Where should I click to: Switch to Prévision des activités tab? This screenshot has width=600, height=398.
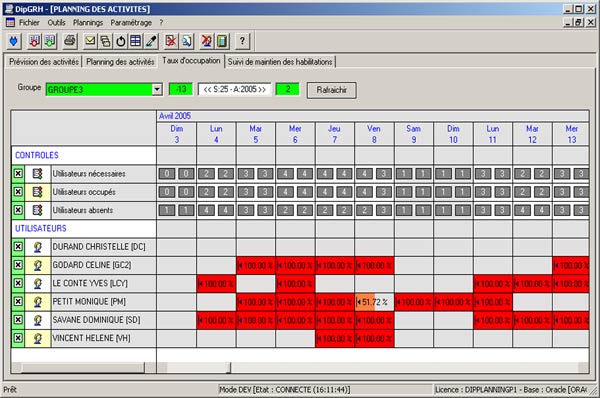tap(44, 62)
